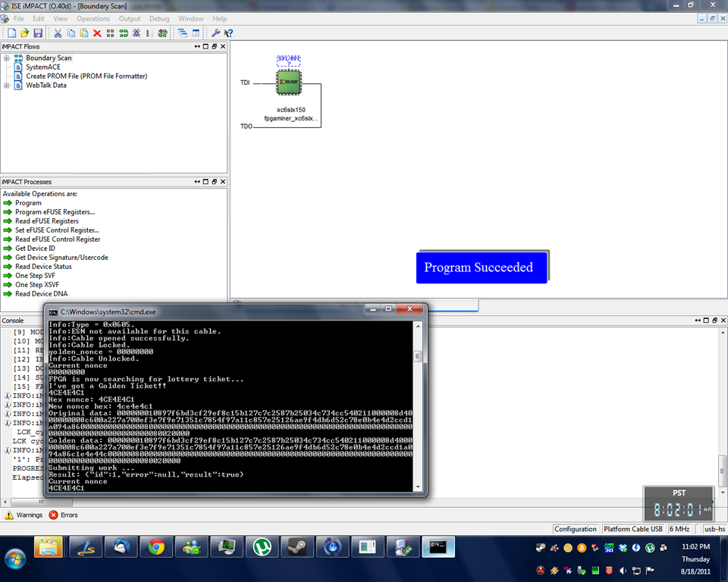This screenshot has height=582, width=728.
Task: Click the cmd.exe vertical scrollbar thumb
Action: pyautogui.click(x=417, y=356)
